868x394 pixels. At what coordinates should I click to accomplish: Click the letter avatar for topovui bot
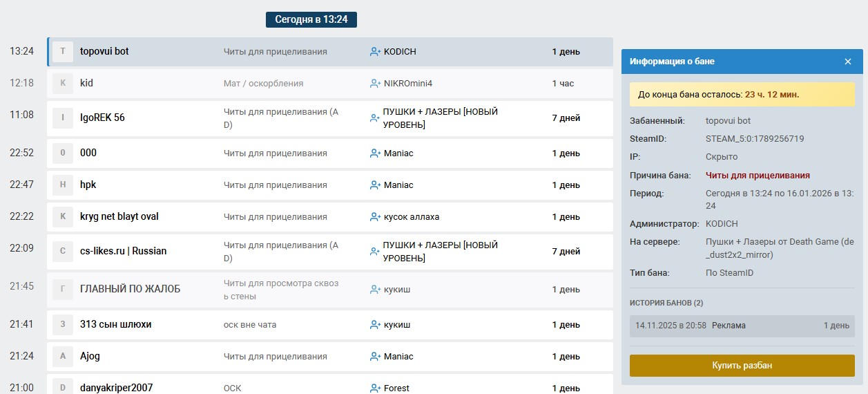pos(63,52)
